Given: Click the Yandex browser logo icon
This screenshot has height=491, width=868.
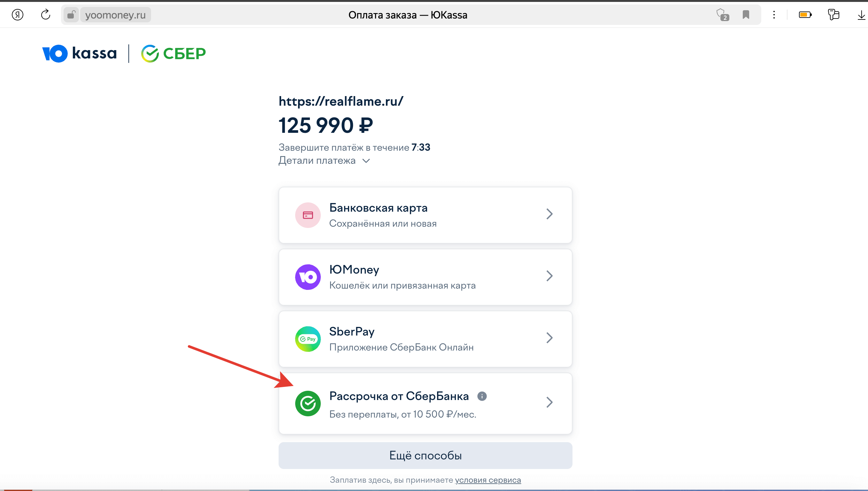Looking at the screenshot, I should pyautogui.click(x=18, y=15).
